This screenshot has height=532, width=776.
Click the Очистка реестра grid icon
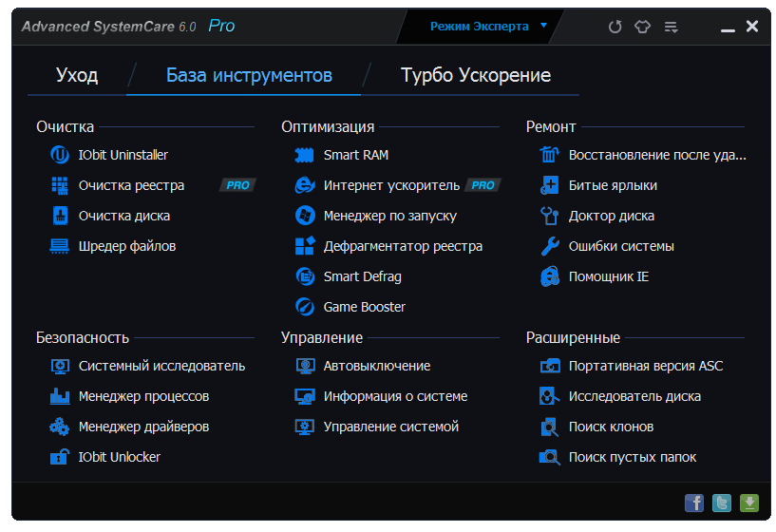click(60, 185)
